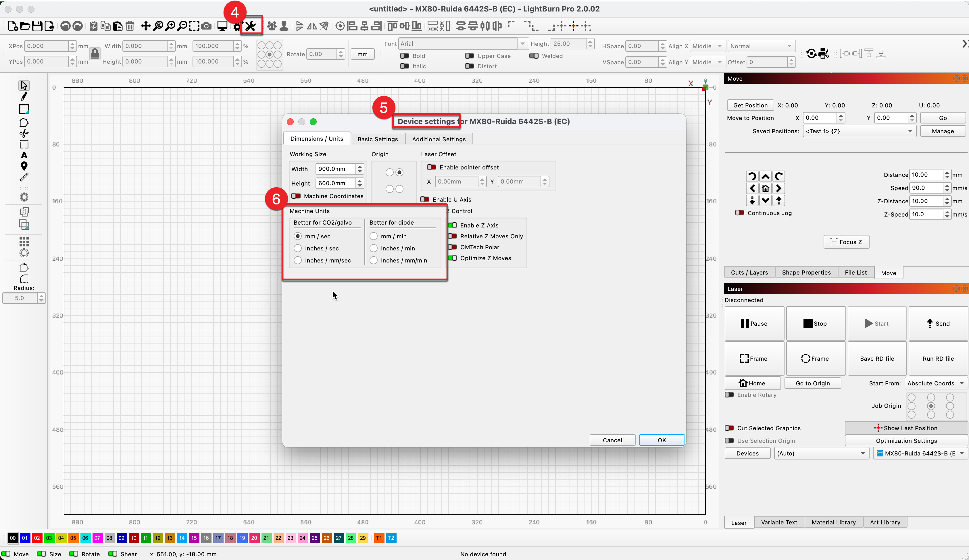Select the Pan view tool
The height and width of the screenshot is (560, 969).
pyautogui.click(x=146, y=26)
